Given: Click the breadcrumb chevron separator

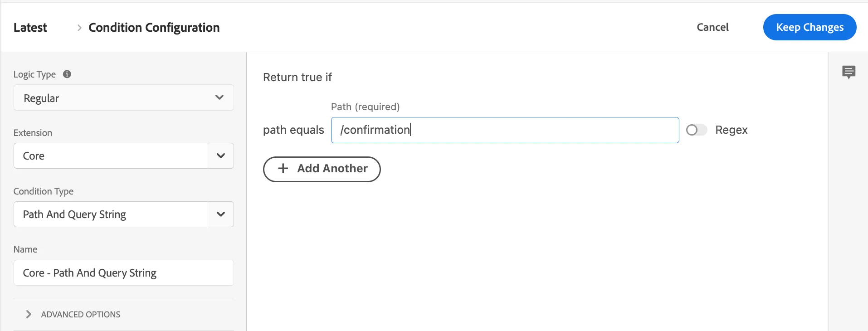Looking at the screenshot, I should click(x=79, y=28).
